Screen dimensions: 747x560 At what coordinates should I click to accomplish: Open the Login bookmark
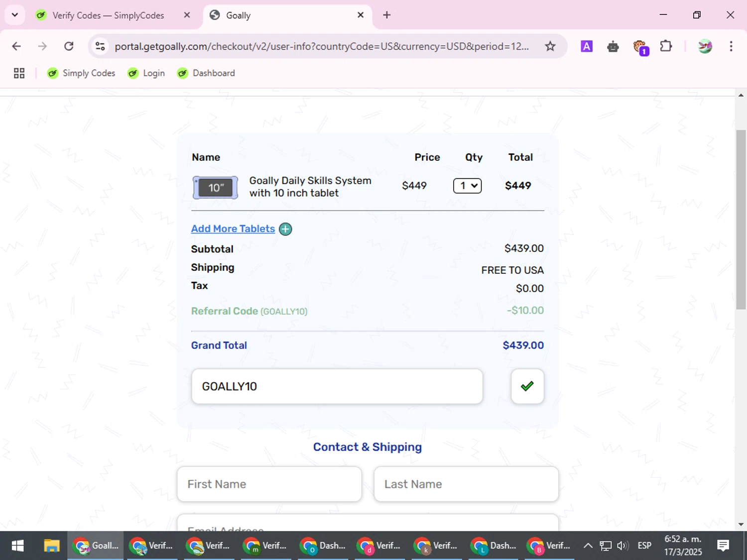coord(146,73)
